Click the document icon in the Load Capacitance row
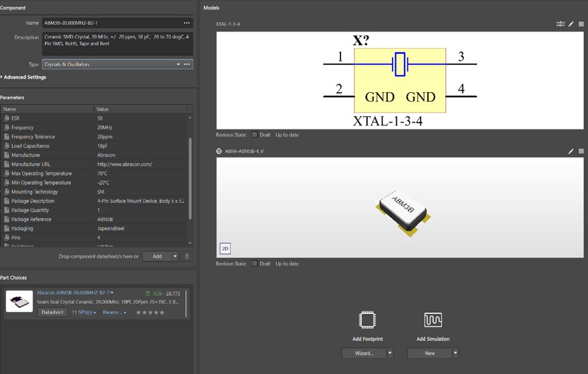Screen dimensions: 588x374 point(6,146)
